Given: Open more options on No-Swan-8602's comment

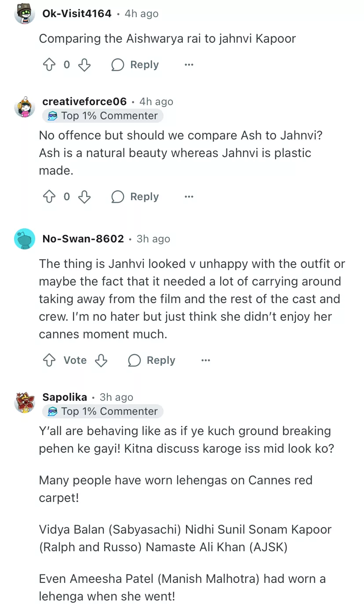Looking at the screenshot, I should [205, 361].
